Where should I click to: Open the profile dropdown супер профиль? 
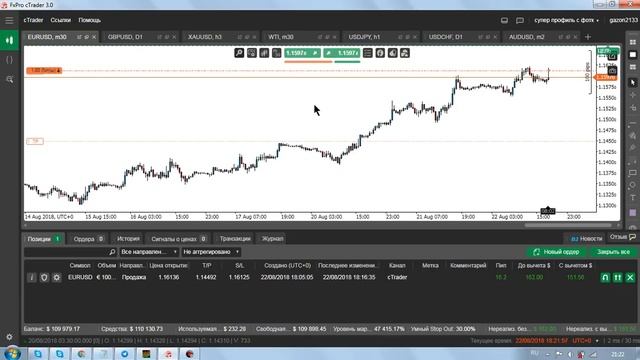tap(567, 20)
